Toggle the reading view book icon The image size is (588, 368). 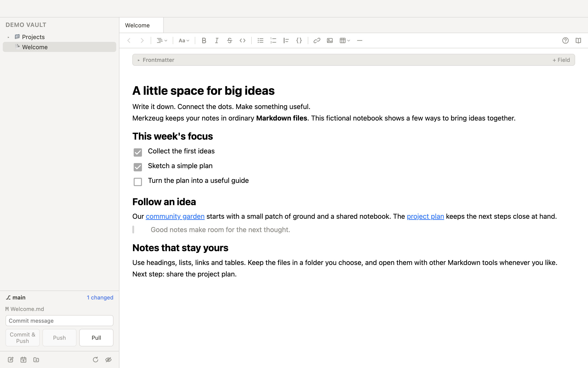tap(578, 40)
